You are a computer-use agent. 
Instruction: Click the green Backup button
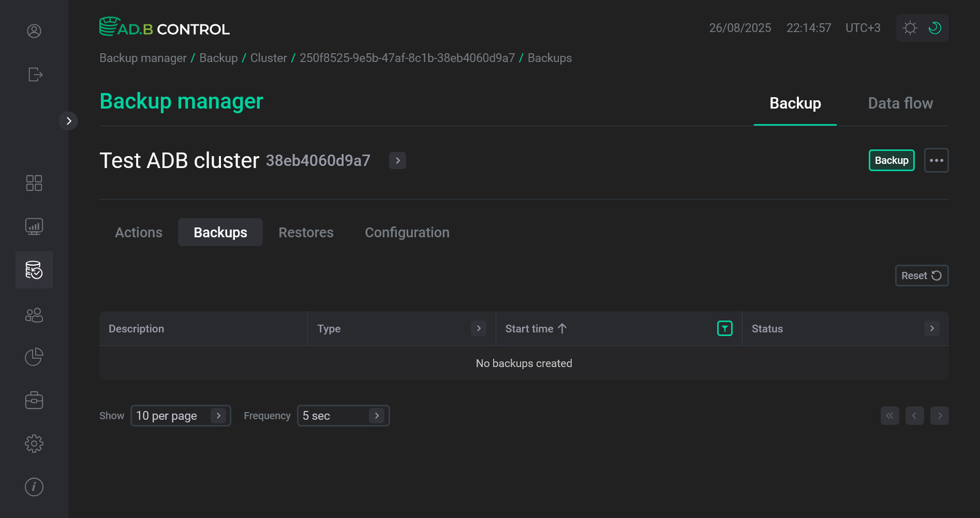tap(891, 160)
